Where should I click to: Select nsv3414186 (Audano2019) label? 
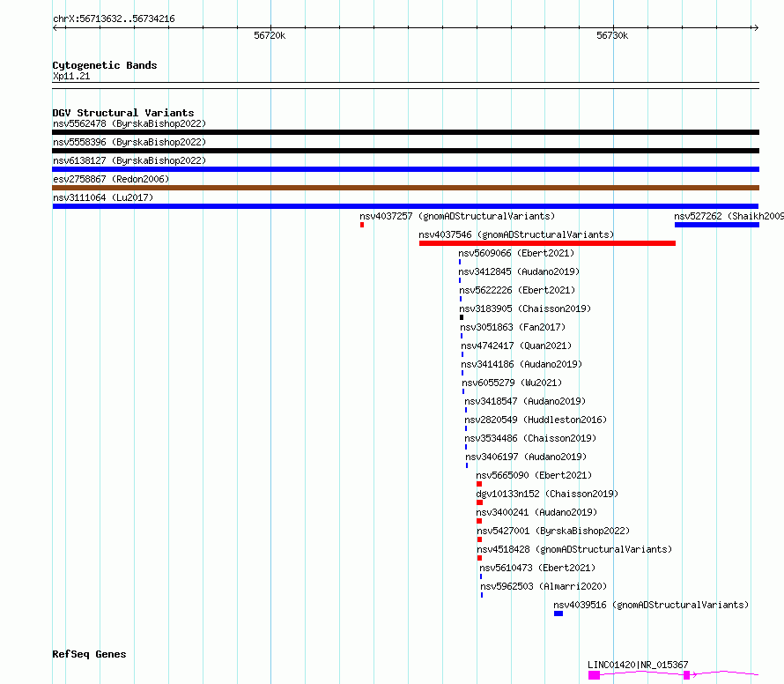[522, 364]
